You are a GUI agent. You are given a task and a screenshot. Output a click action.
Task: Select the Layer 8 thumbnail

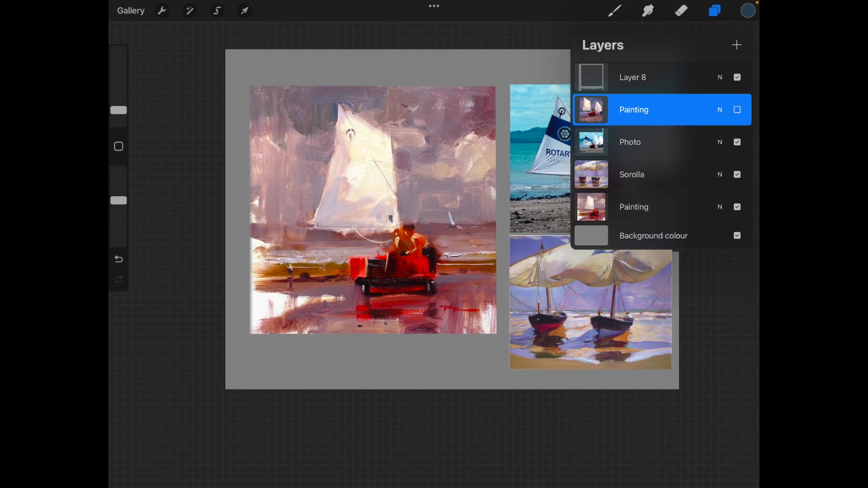pyautogui.click(x=591, y=77)
